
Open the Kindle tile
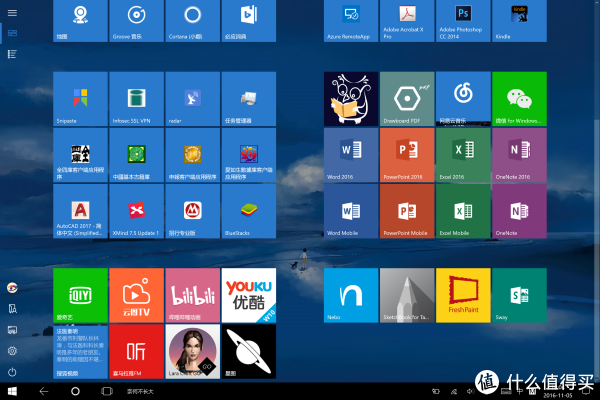[x=519, y=21]
